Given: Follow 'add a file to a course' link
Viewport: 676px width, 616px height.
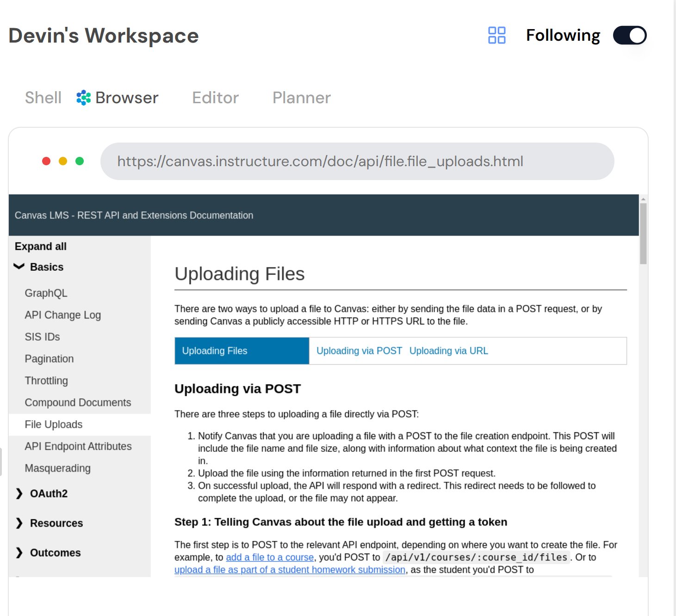Looking at the screenshot, I should click(x=270, y=557).
